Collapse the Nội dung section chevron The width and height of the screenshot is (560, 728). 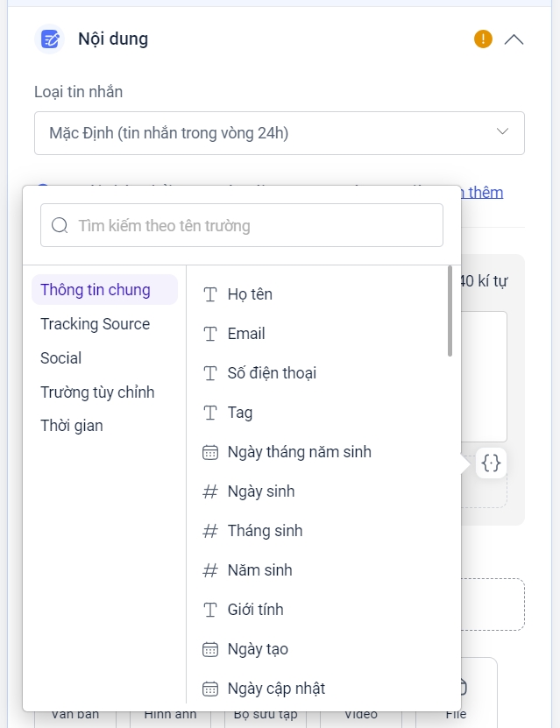514,39
